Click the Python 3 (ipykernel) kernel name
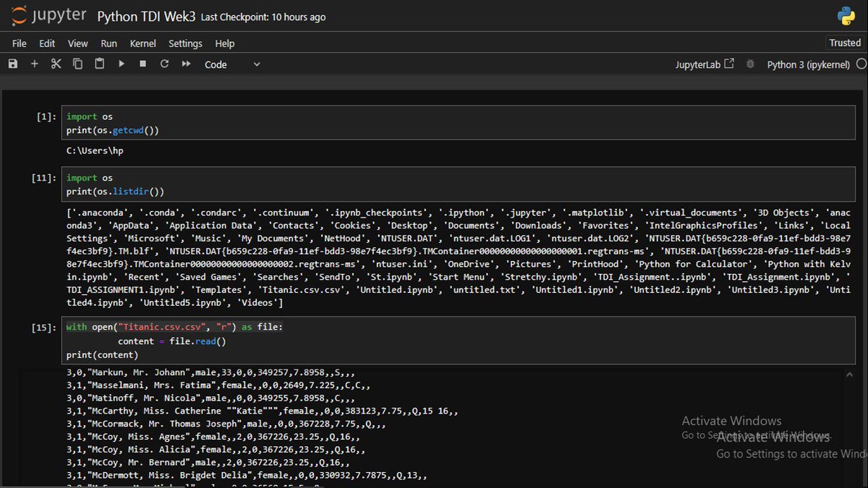Screen dimensions: 868x488 click(808, 64)
